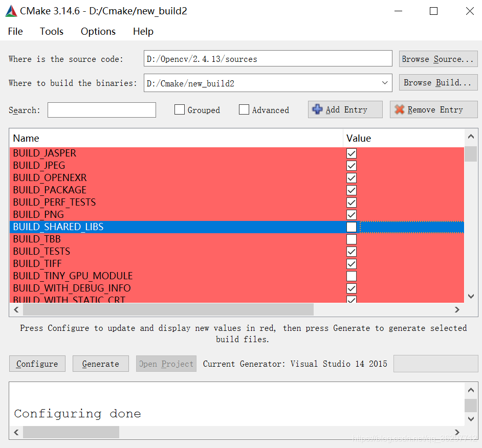Select the BUILD_OPENEXR row name

click(50, 177)
